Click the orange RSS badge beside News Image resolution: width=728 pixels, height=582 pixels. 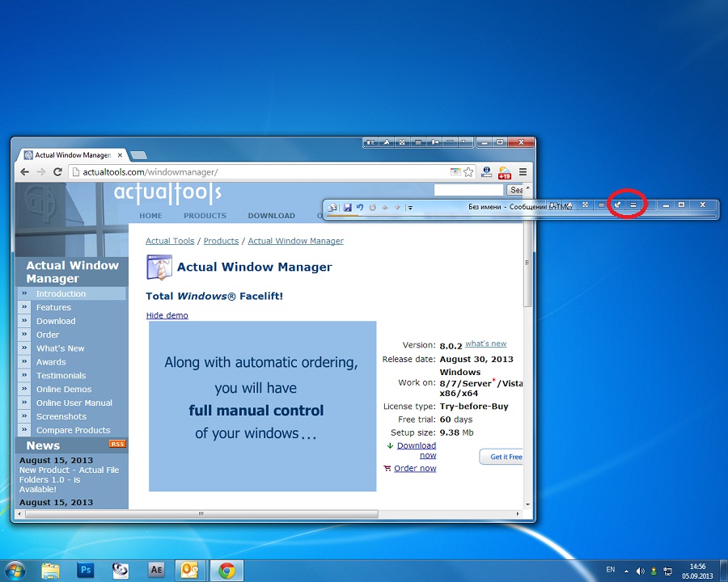117,444
